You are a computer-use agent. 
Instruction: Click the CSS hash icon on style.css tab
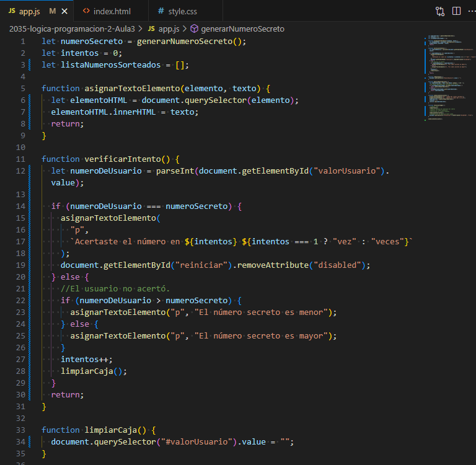click(161, 11)
